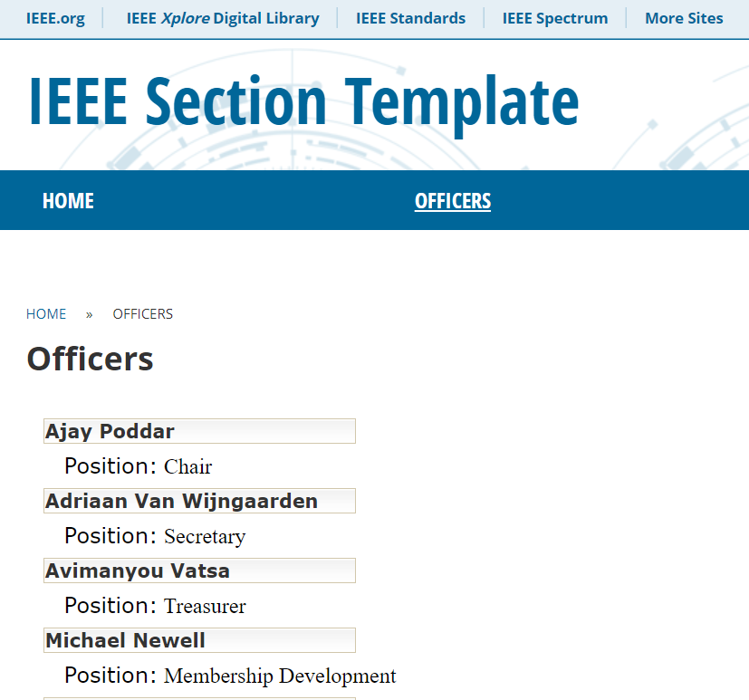Image resolution: width=749 pixels, height=700 pixels.
Task: Click the Officers page heading
Action: [90, 359]
